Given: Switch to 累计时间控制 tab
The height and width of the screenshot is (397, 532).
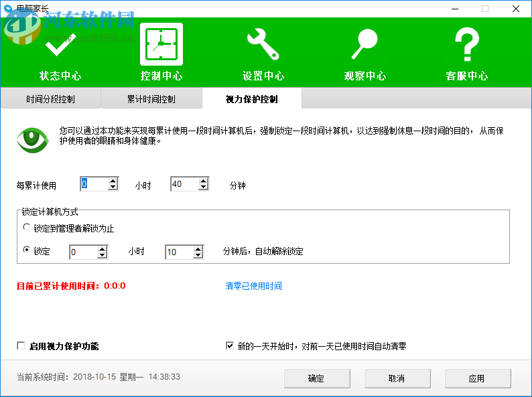Looking at the screenshot, I should [x=151, y=99].
